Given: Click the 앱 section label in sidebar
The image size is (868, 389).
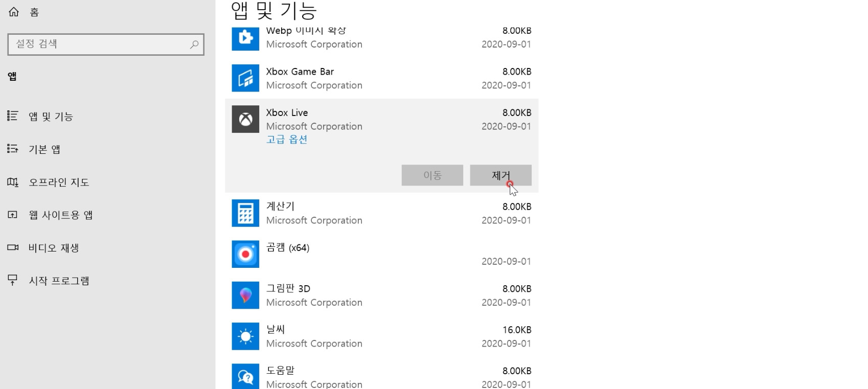Looking at the screenshot, I should 12,76.
